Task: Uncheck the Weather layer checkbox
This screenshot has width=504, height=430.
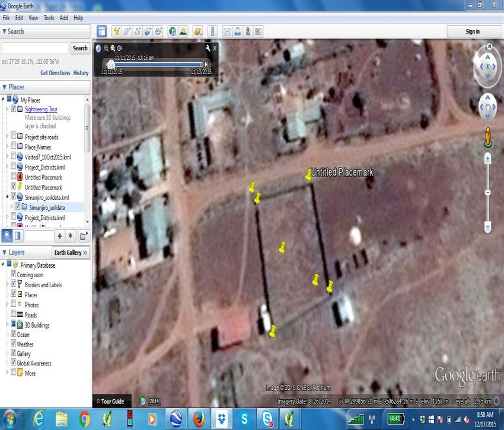Action: point(13,344)
